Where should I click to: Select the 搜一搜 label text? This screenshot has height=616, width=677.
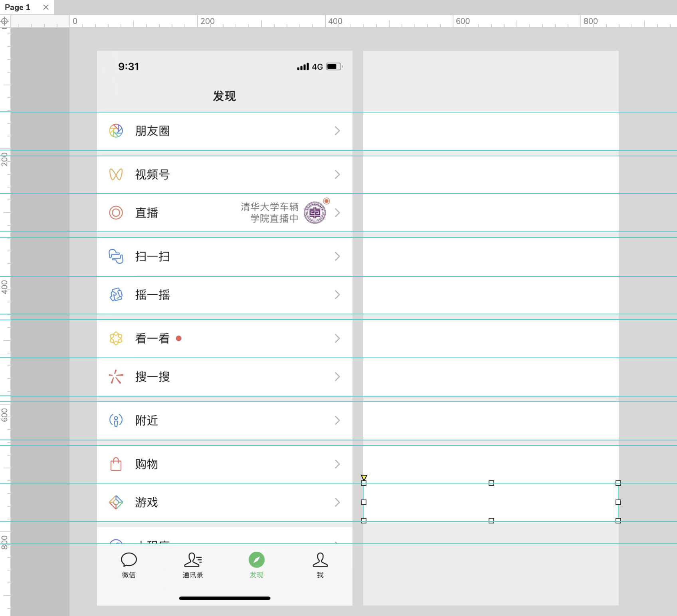(x=152, y=377)
